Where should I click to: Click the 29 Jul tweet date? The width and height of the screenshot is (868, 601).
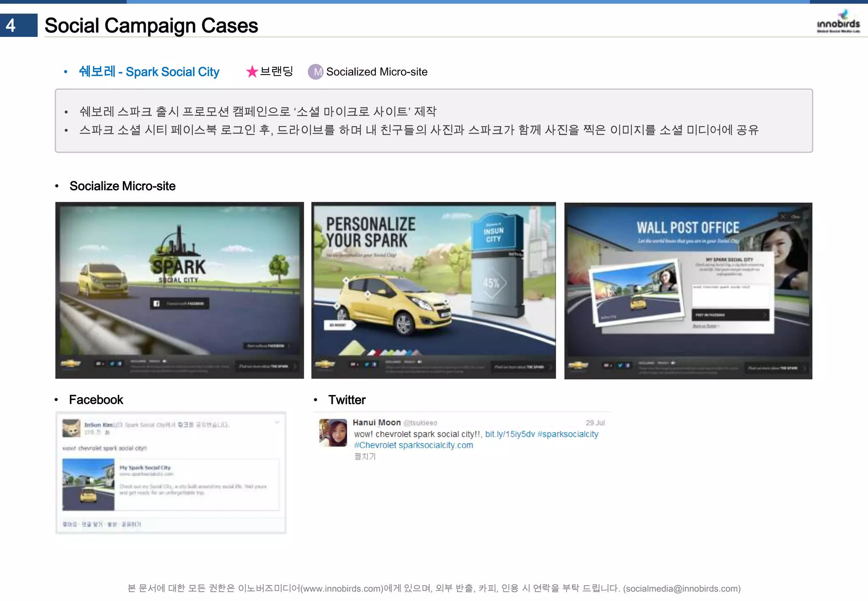(595, 423)
